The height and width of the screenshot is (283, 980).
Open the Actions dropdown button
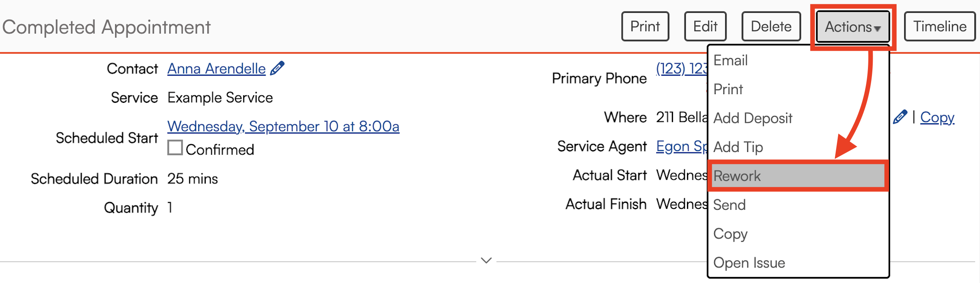(852, 27)
